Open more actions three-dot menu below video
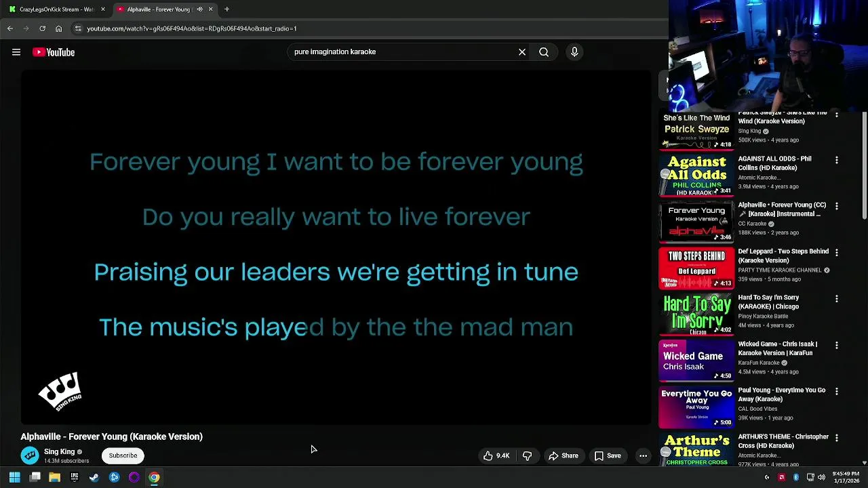Image resolution: width=868 pixels, height=488 pixels. coord(643,455)
